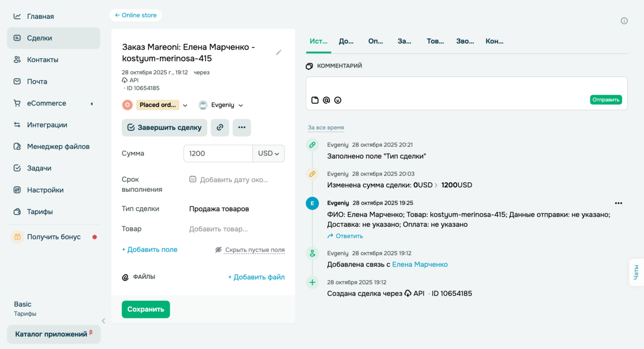Open more deal actions with the ellipsis icon
Viewport: 644px width, 349px height.
click(241, 128)
